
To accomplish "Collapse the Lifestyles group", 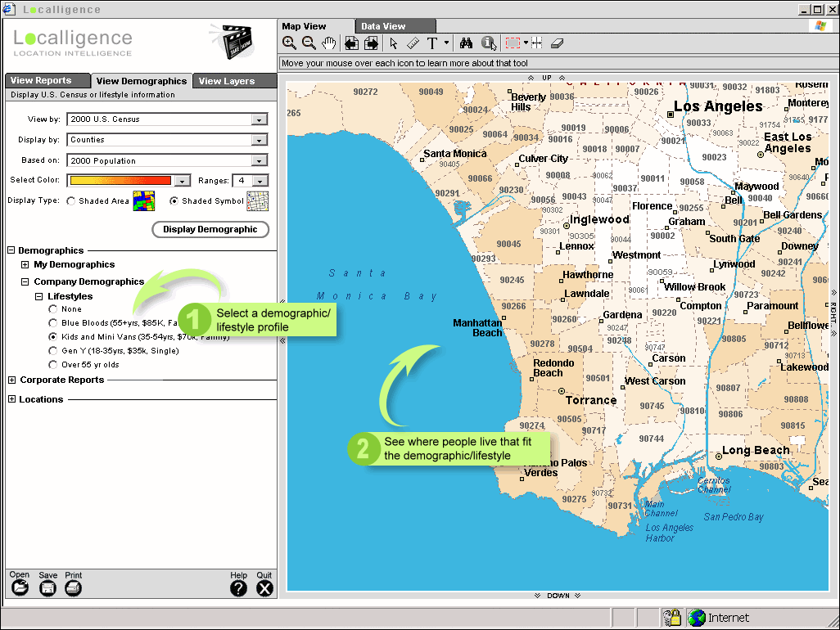I will (x=38, y=296).
